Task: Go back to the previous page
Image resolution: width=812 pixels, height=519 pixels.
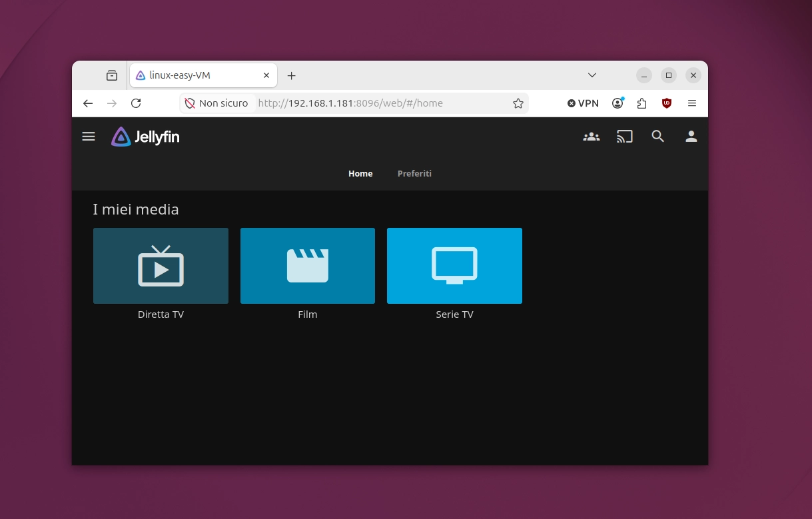Action: click(x=88, y=103)
